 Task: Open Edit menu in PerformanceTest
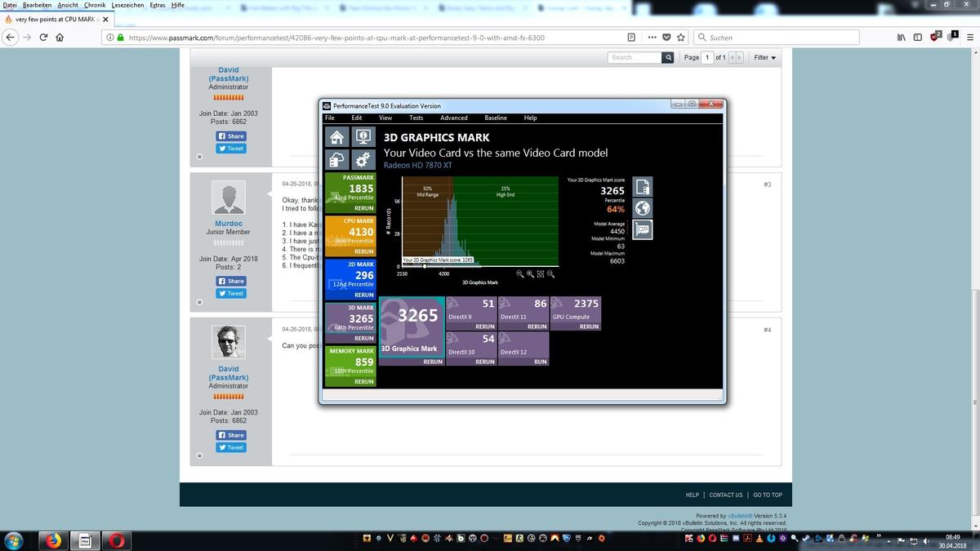coord(357,118)
